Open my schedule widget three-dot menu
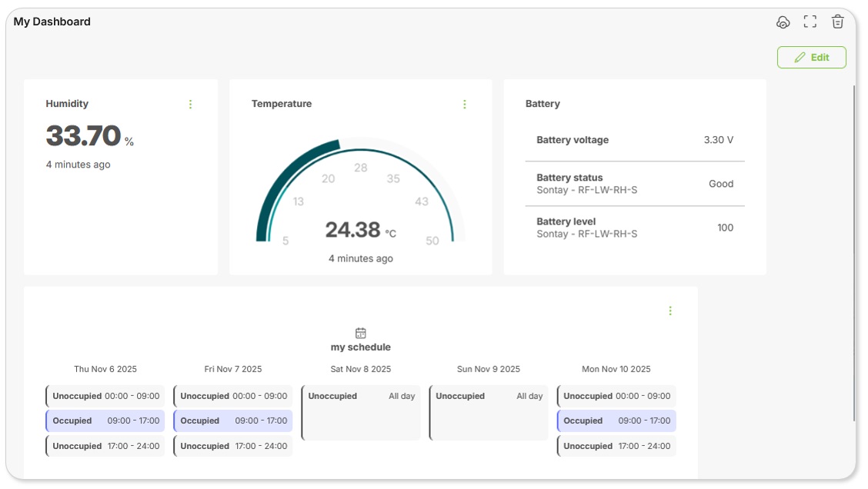 [x=669, y=311]
